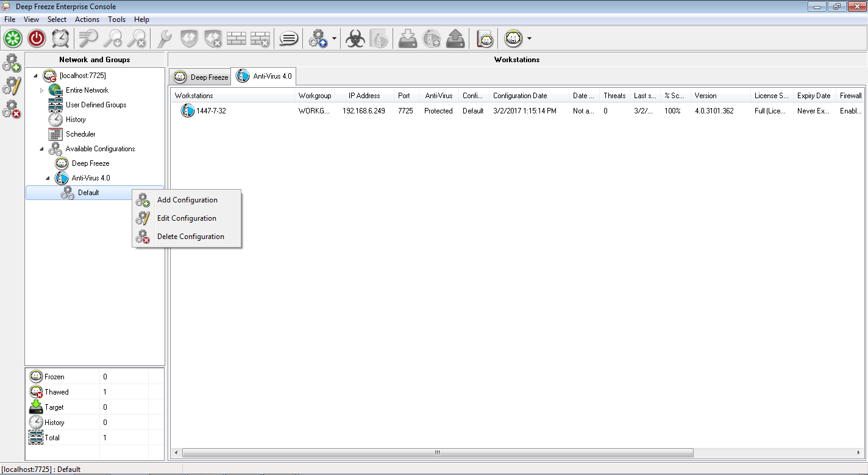Click the alarm clock Wake-on-LAN icon
The height and width of the screenshot is (475, 868).
coord(60,38)
